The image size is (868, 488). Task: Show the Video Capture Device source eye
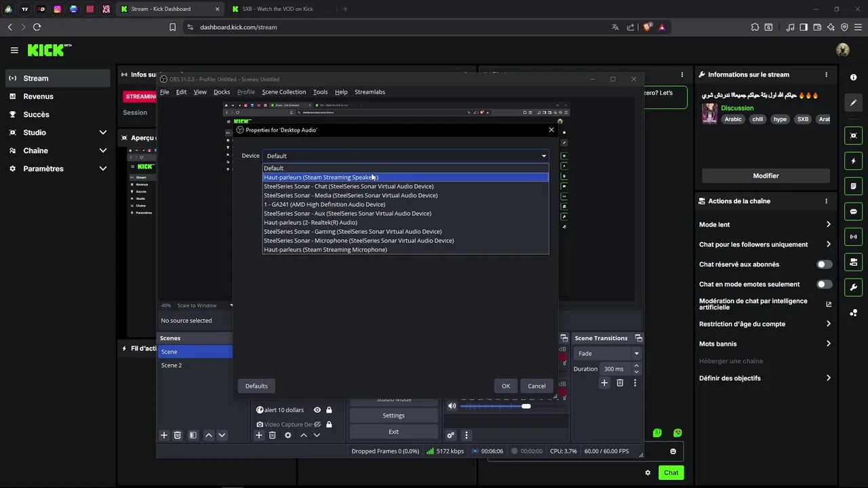(317, 424)
